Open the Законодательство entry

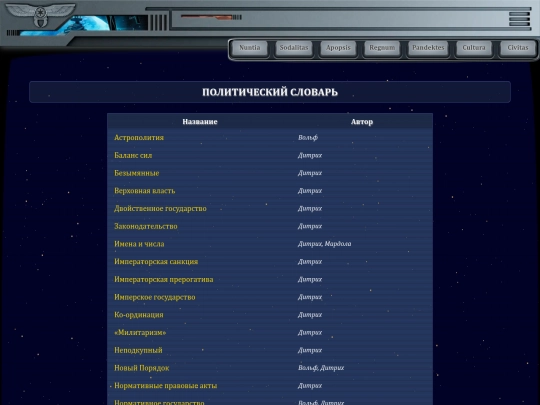coord(146,226)
